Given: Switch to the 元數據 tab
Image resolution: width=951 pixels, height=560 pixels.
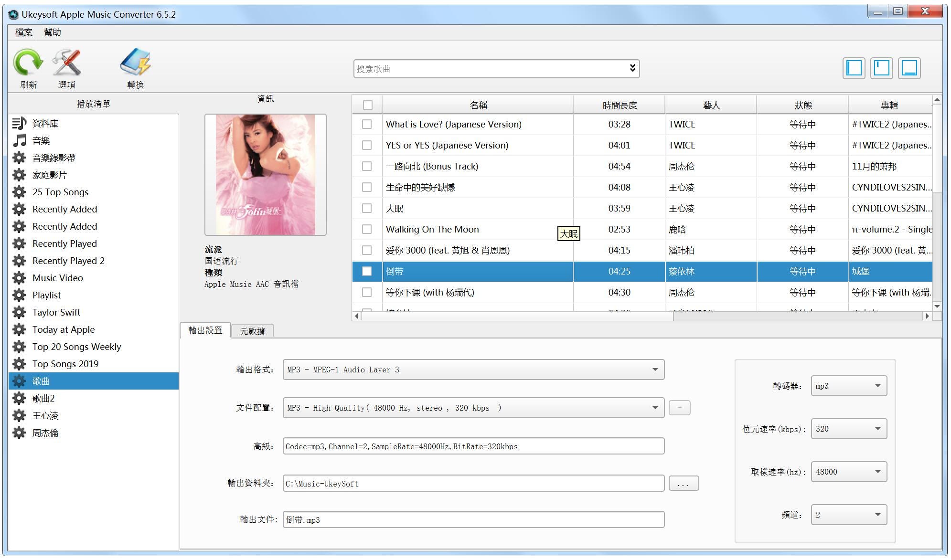Looking at the screenshot, I should (x=253, y=331).
